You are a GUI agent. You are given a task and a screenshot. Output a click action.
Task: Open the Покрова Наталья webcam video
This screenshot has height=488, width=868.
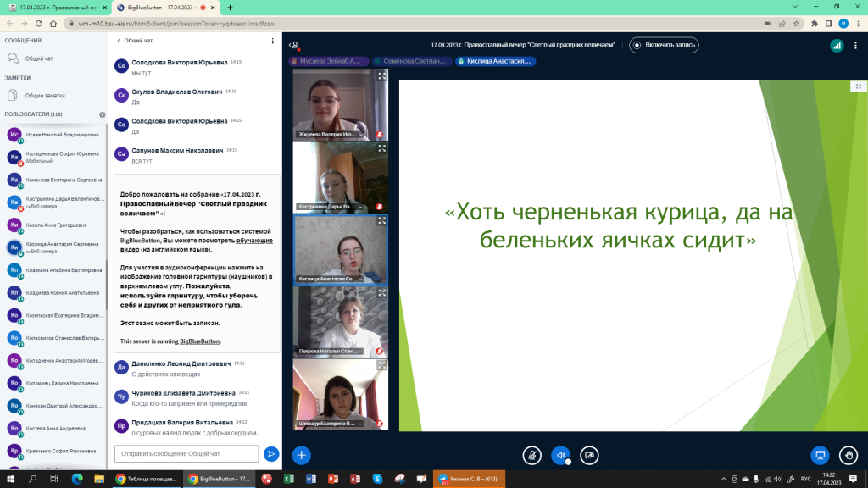[341, 323]
